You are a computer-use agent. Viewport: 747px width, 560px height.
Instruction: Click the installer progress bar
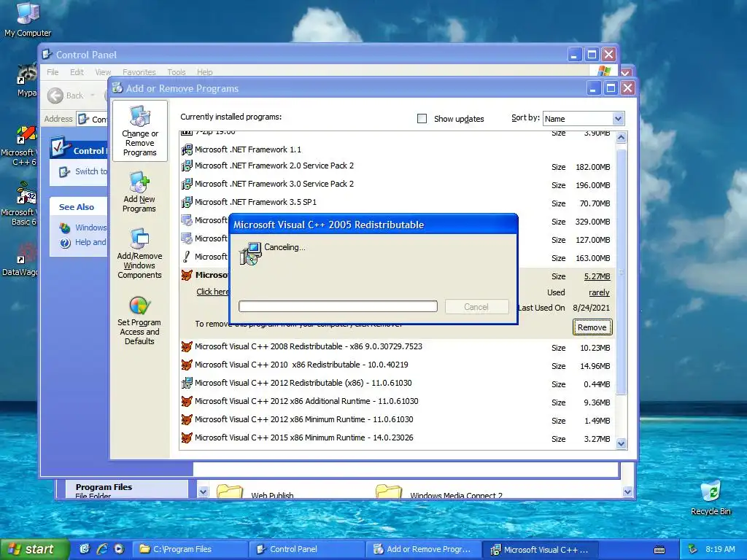tap(338, 306)
